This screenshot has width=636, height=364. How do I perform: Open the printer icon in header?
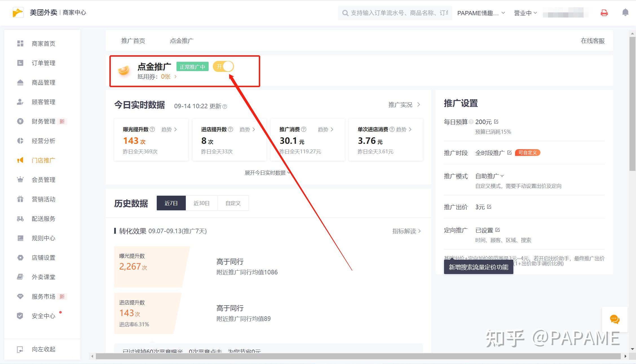604,13
